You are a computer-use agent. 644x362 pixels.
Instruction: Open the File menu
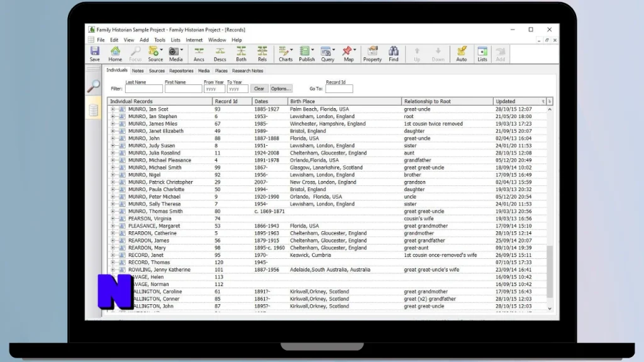(x=101, y=40)
